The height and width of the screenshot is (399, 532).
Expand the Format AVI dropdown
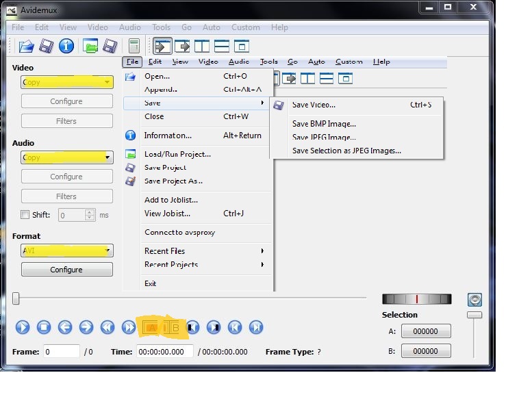66,250
